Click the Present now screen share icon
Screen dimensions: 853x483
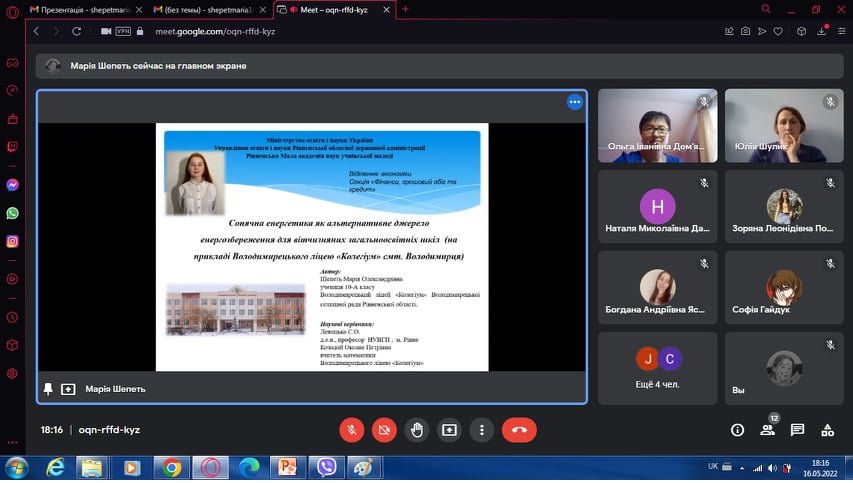tap(449, 430)
